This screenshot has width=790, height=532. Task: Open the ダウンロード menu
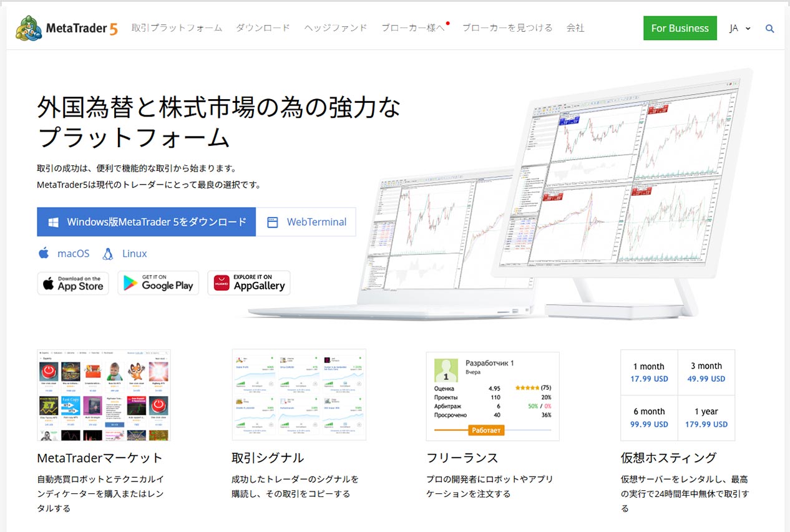click(x=263, y=28)
